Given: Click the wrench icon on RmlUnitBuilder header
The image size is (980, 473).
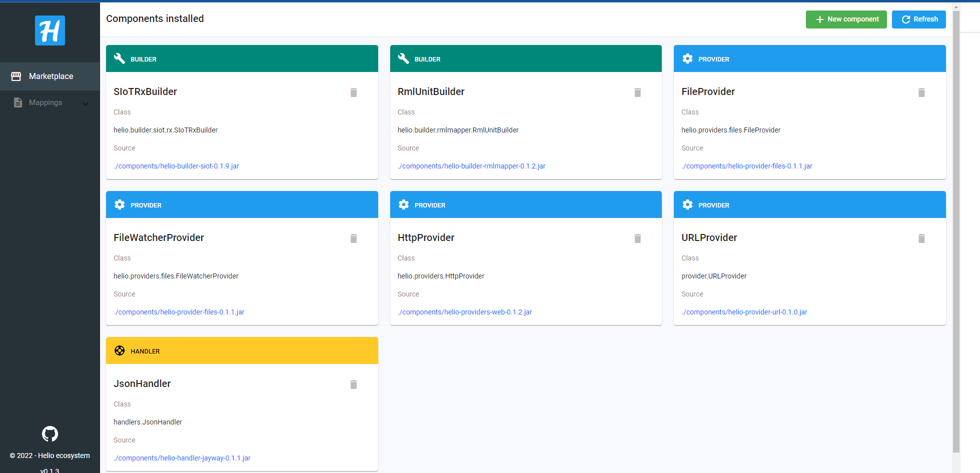Looking at the screenshot, I should (404, 58).
